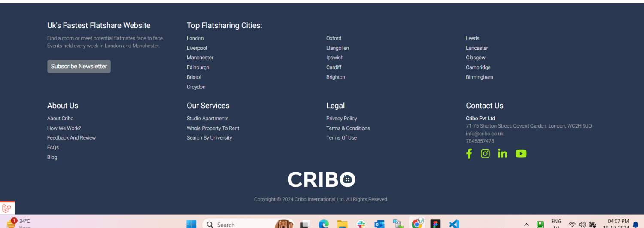Open the YouTube social icon
The image size is (644, 228).
[521, 154]
